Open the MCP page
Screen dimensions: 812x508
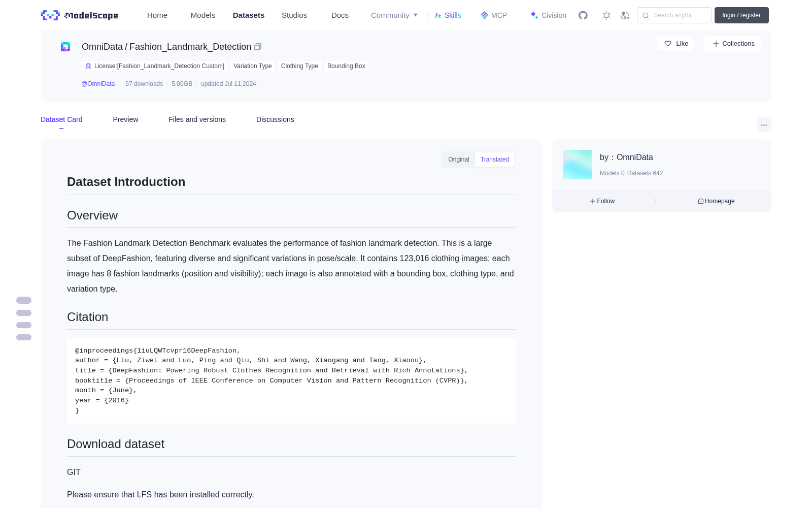pyautogui.click(x=493, y=15)
